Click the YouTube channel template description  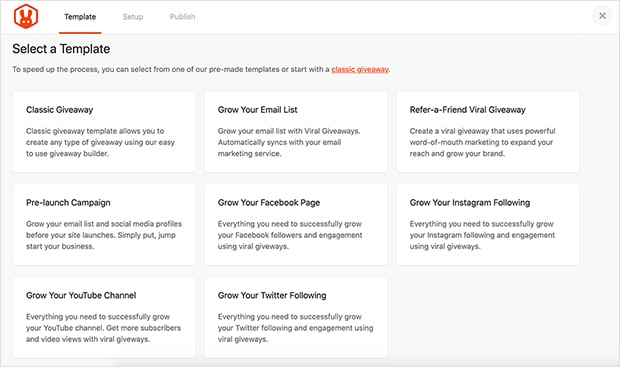(104, 328)
